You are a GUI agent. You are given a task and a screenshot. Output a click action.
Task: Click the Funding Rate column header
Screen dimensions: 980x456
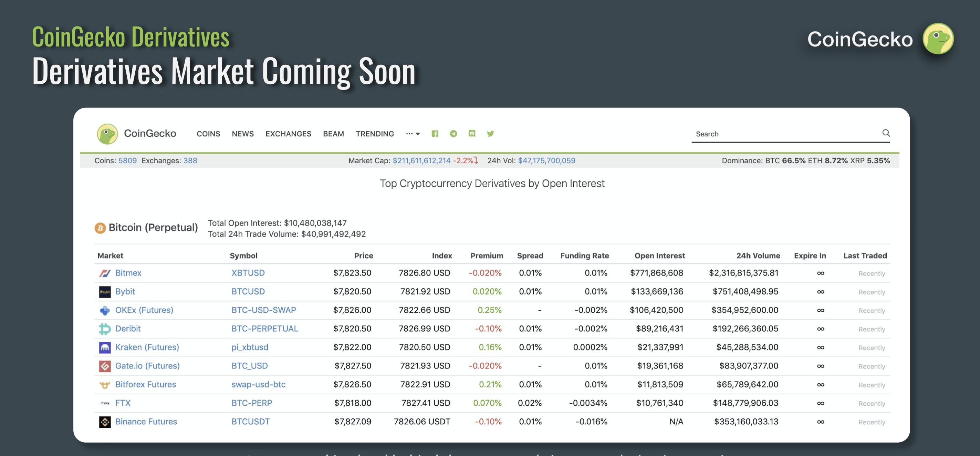tap(584, 256)
